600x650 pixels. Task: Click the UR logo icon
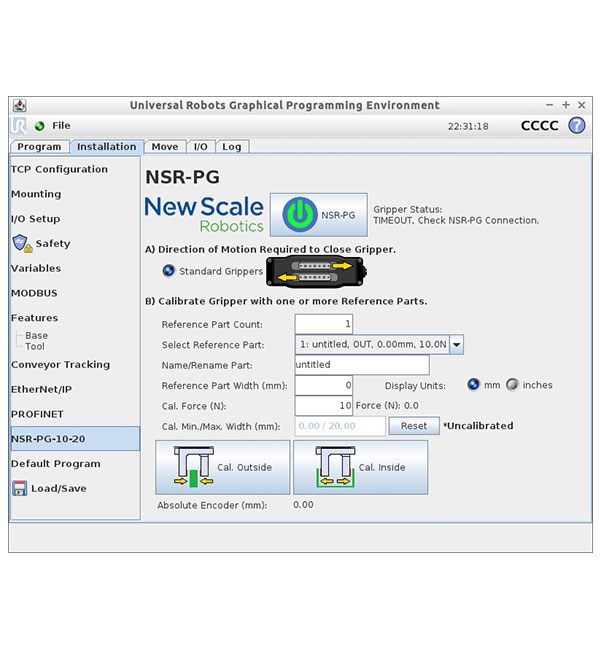point(19,126)
